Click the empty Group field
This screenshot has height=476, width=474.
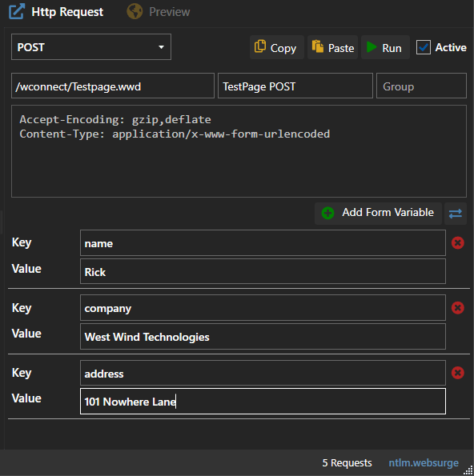(421, 86)
